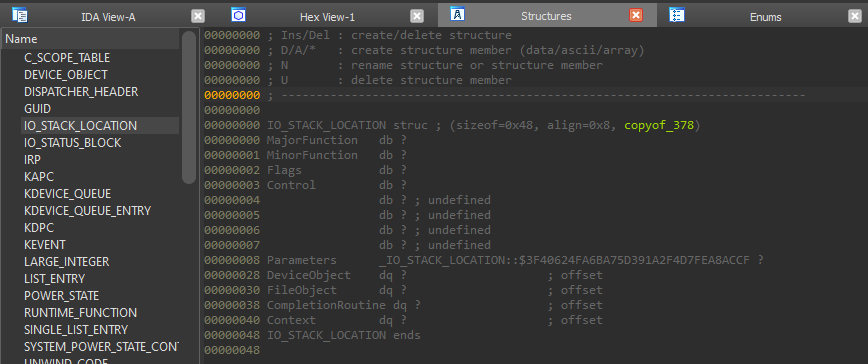The image size is (868, 364).
Task: Click the DeviceObject member
Action: pyautogui.click(x=308, y=275)
